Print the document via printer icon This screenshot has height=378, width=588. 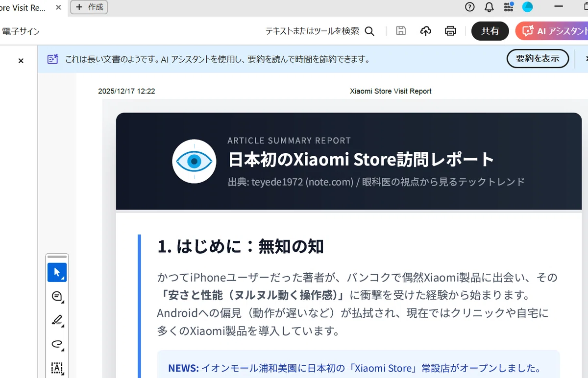tap(450, 31)
